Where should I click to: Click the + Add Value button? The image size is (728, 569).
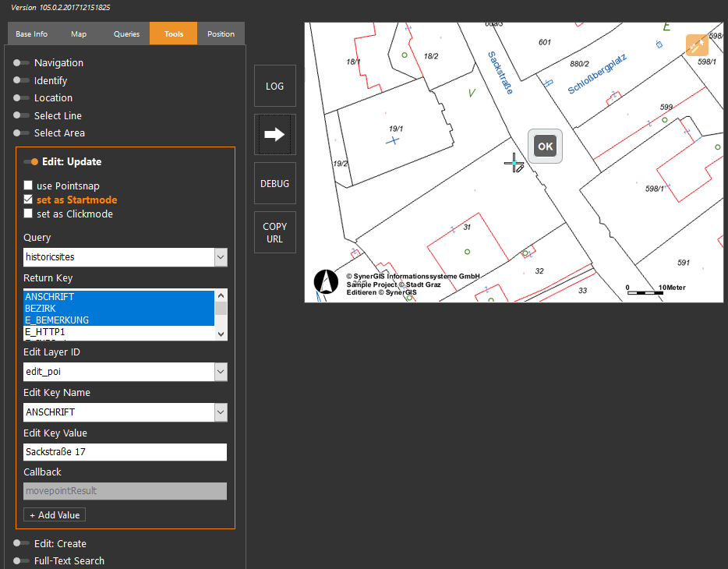pyautogui.click(x=54, y=514)
